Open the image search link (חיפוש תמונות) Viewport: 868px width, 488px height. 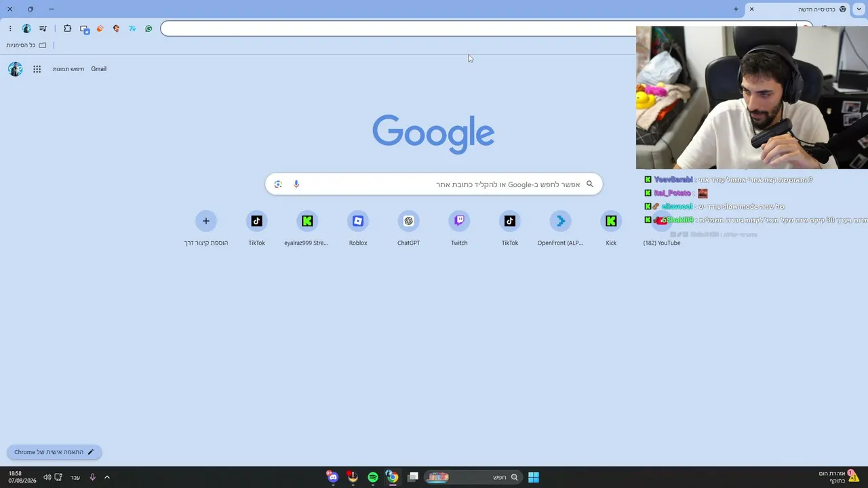pos(68,69)
